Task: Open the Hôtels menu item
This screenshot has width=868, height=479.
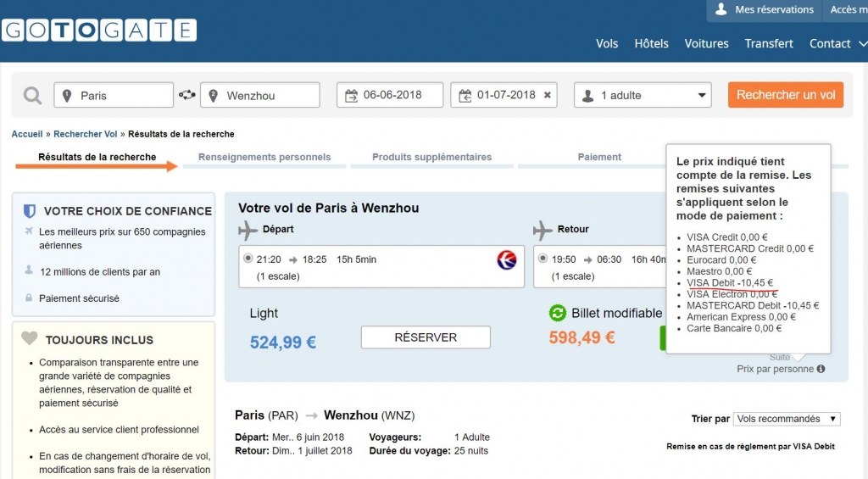Action: pyautogui.click(x=652, y=44)
